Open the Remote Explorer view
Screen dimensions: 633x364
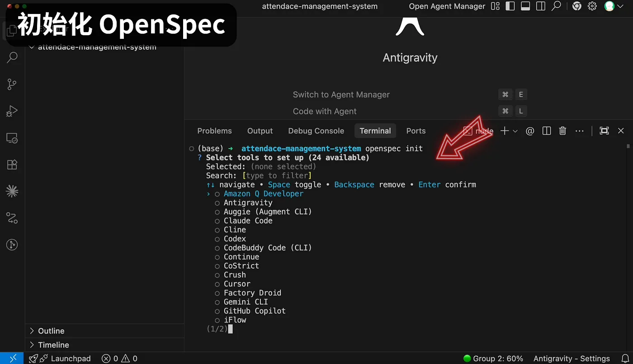click(x=12, y=138)
